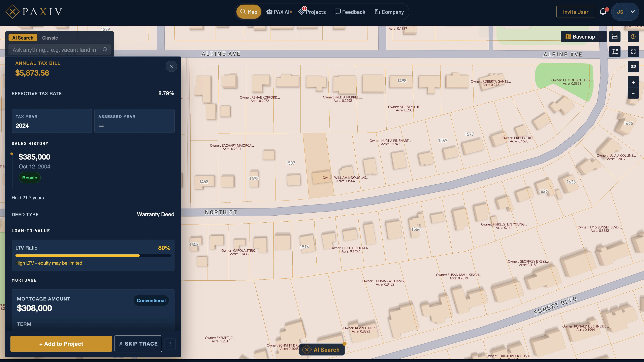Viewport: 644px width, 362px height.
Task: Click the 1715 Sunset Blvd parcel label
Action: point(600,229)
